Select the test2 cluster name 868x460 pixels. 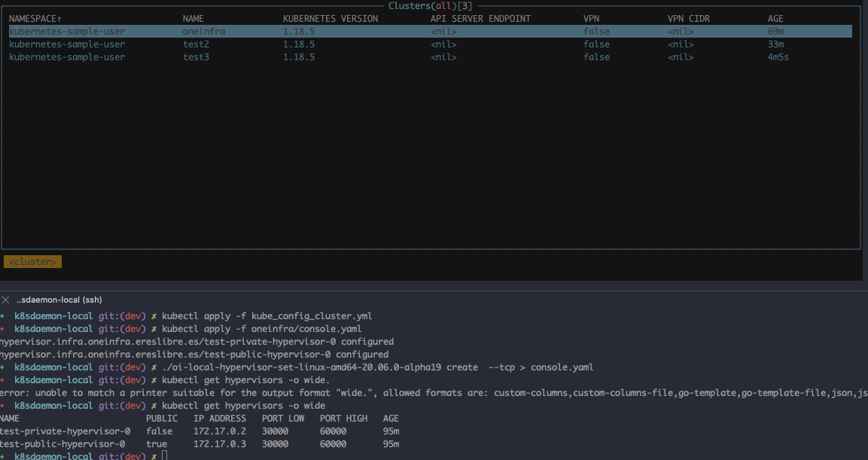click(x=196, y=44)
